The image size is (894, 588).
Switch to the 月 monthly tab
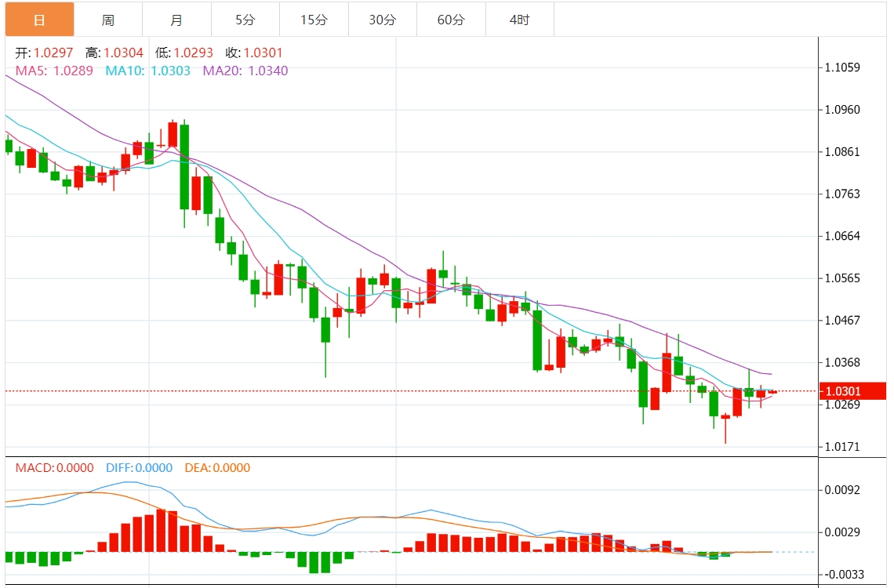[176, 20]
